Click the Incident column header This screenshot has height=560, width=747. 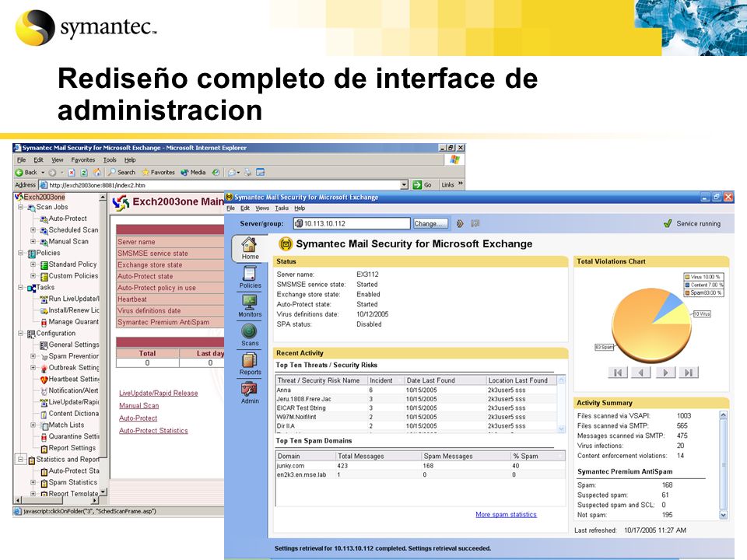[x=385, y=380]
